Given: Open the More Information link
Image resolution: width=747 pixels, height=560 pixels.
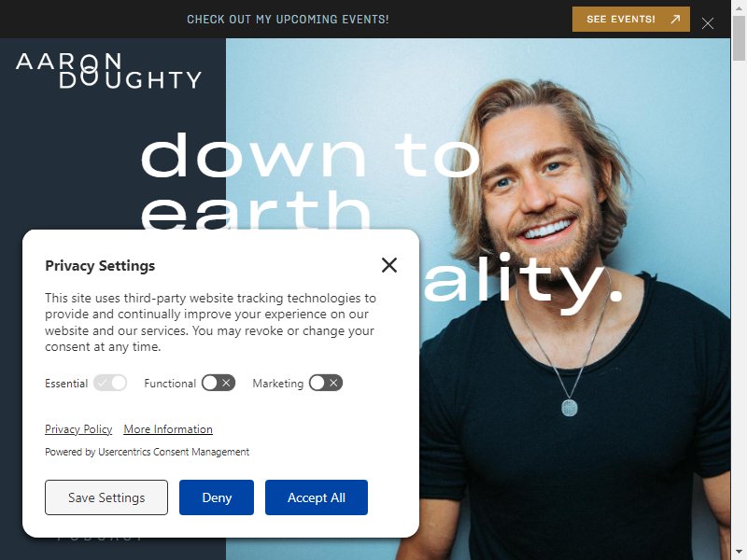Looking at the screenshot, I should click(168, 429).
